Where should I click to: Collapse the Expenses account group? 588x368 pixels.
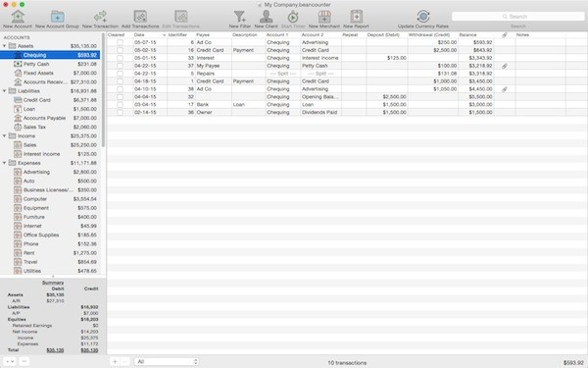click(x=5, y=163)
